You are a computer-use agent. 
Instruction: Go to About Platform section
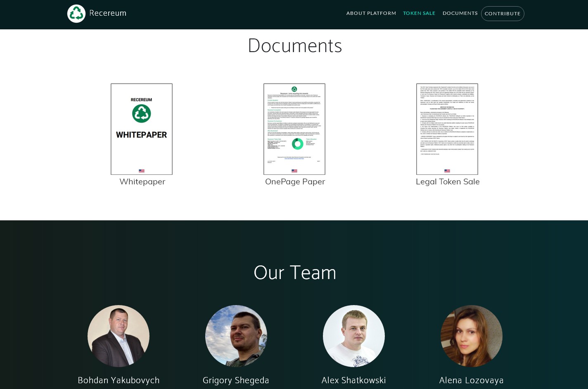371,13
